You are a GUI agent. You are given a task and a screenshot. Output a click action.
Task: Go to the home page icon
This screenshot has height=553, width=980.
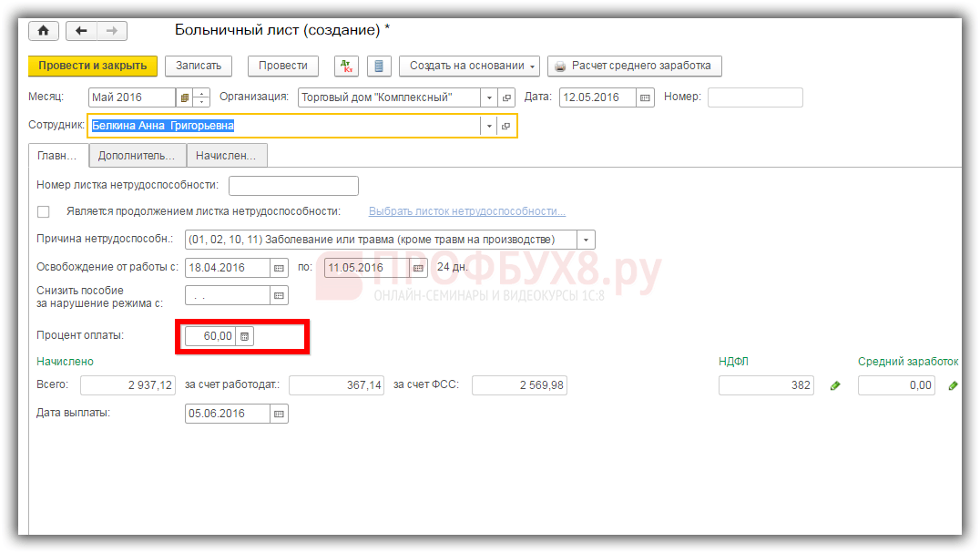43,31
